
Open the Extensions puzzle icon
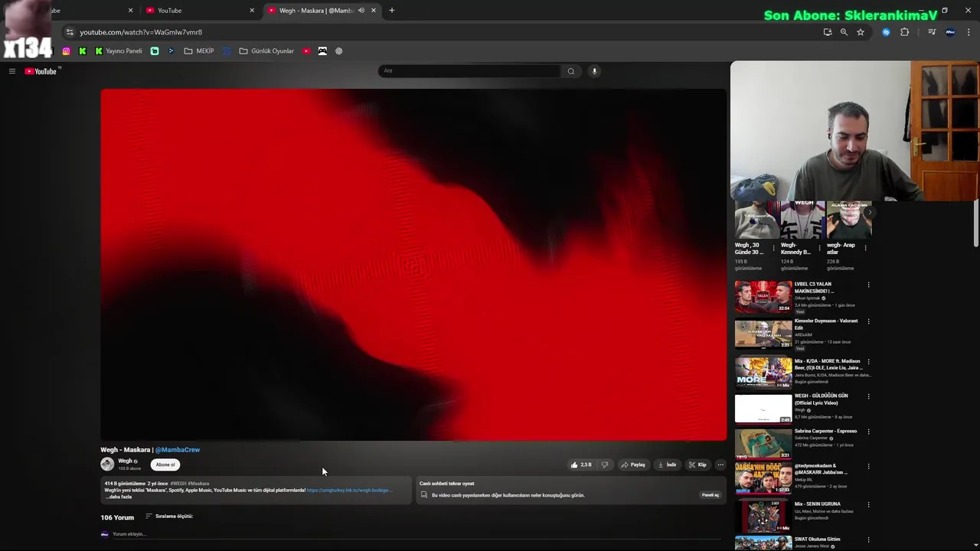click(x=905, y=32)
